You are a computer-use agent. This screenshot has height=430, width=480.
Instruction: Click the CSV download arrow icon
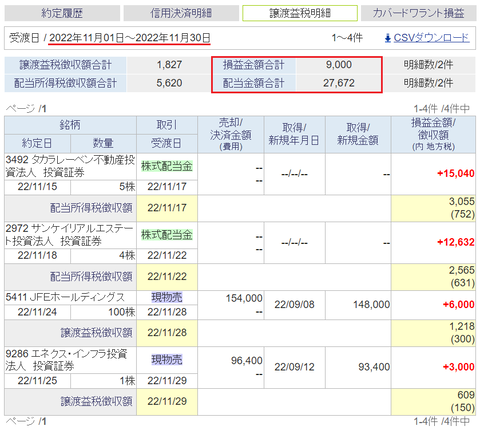388,38
